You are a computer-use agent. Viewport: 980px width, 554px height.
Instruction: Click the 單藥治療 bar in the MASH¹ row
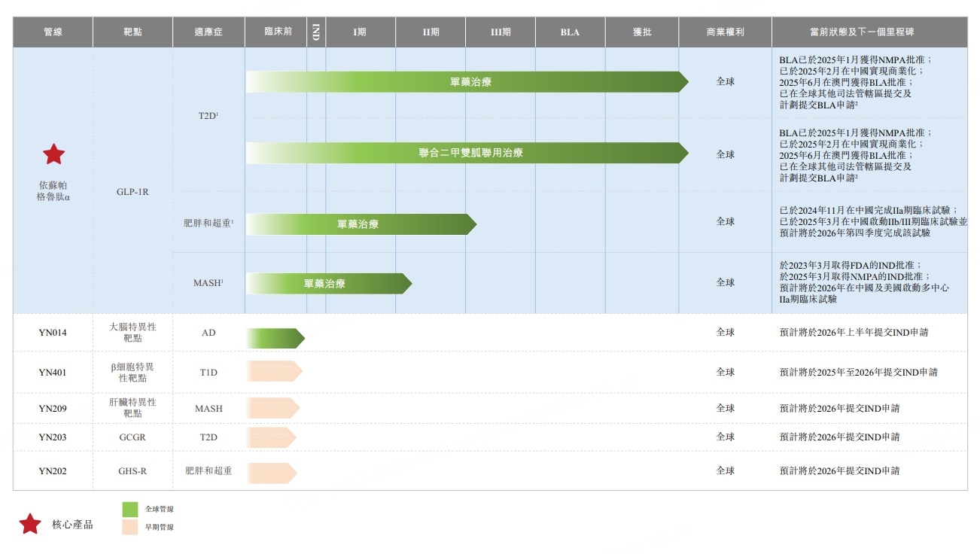click(329, 284)
